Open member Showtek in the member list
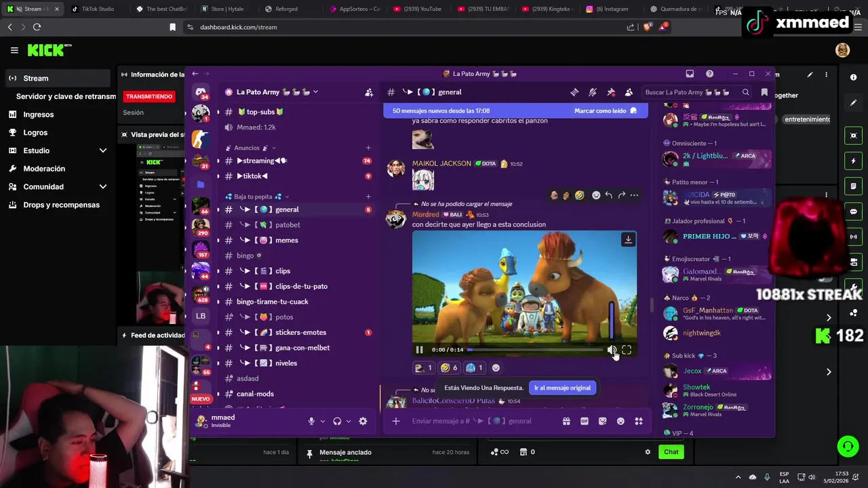 pos(696,387)
